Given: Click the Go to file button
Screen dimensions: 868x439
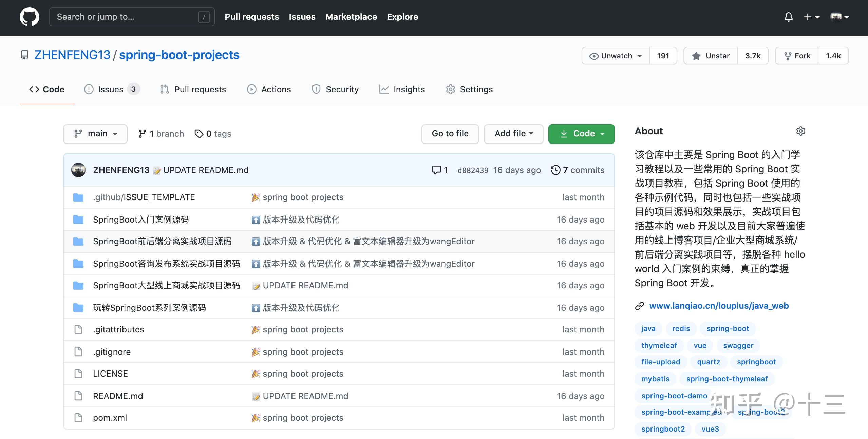Looking at the screenshot, I should (450, 134).
